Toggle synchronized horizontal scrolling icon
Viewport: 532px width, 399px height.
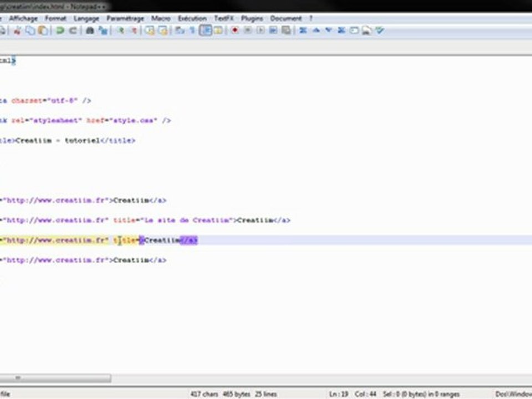coord(163,30)
